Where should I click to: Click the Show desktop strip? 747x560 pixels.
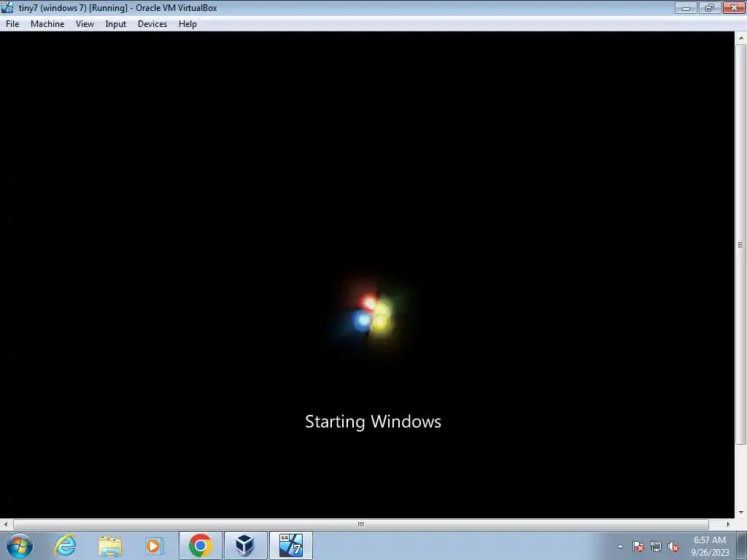pyautogui.click(x=742, y=545)
